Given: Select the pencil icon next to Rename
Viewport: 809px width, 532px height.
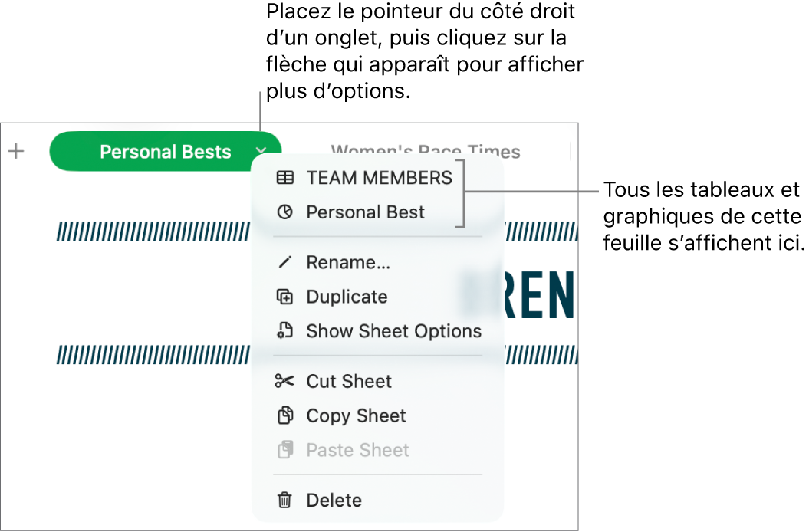Looking at the screenshot, I should click(284, 262).
